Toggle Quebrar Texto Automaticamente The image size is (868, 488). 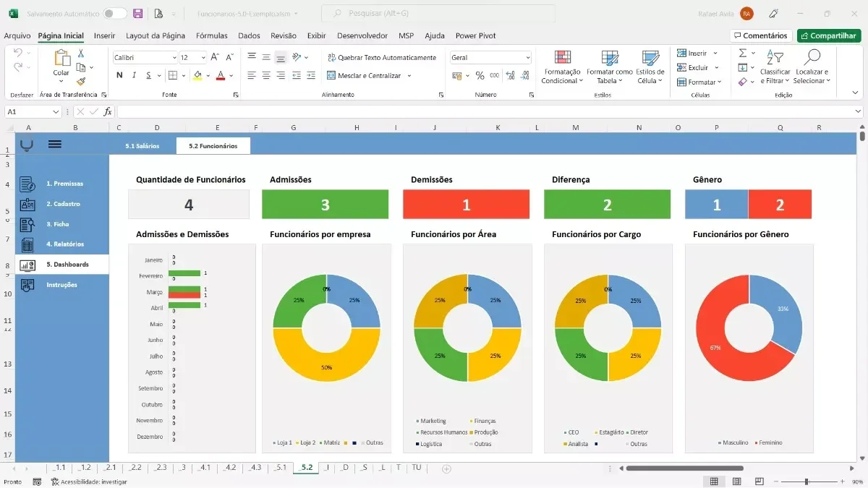[x=382, y=58]
